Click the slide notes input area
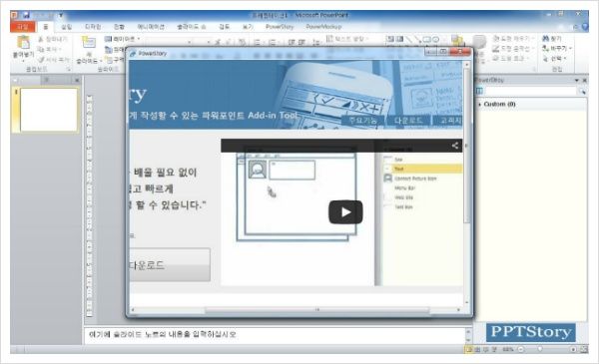 point(275,335)
